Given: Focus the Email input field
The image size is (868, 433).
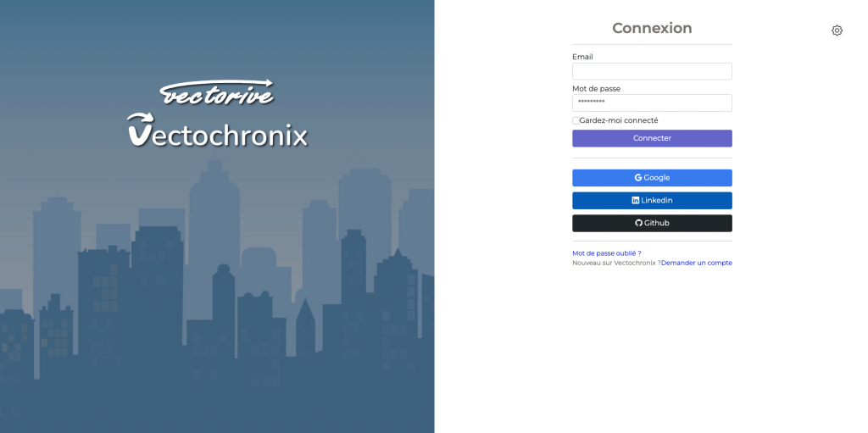Looking at the screenshot, I should point(652,71).
